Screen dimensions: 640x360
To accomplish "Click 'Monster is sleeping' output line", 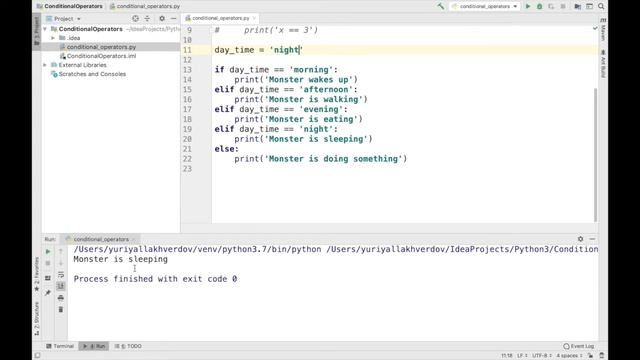I will click(120, 259).
